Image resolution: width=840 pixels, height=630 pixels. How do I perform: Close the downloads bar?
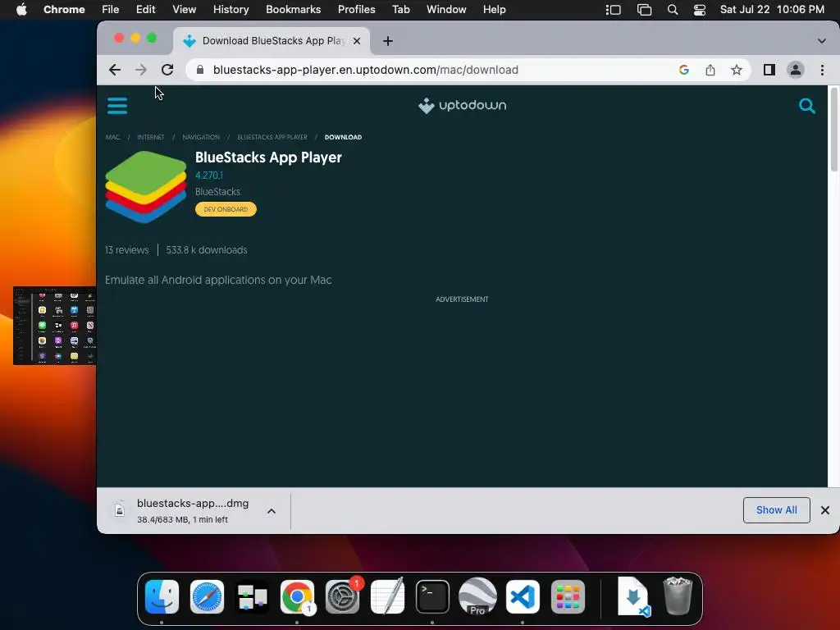(825, 510)
